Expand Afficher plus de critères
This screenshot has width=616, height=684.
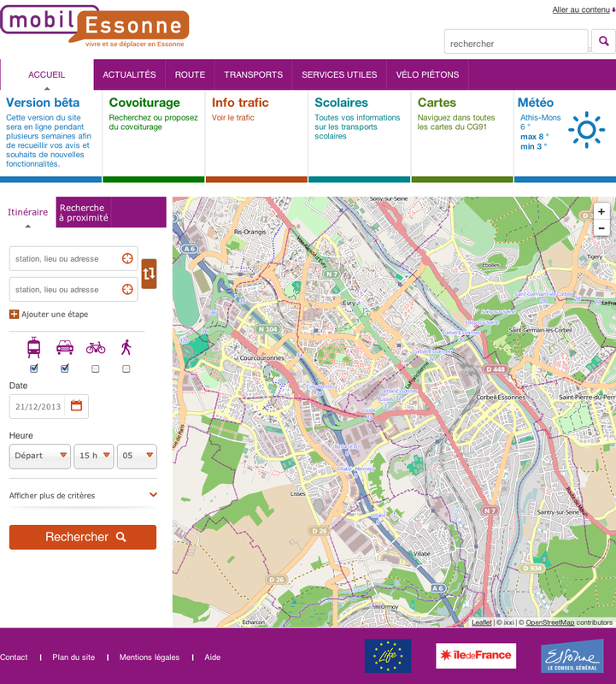(83, 495)
